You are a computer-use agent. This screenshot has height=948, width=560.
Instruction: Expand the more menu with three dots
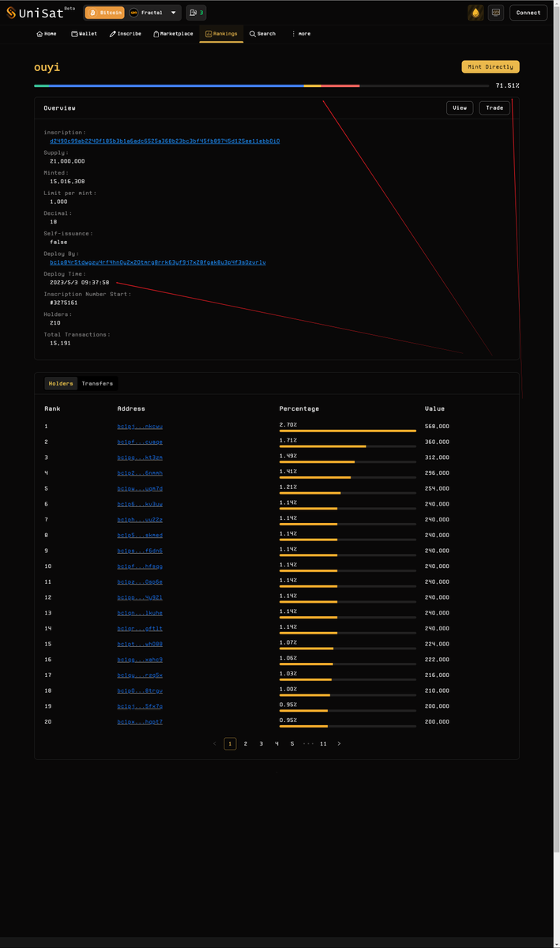[x=301, y=34]
